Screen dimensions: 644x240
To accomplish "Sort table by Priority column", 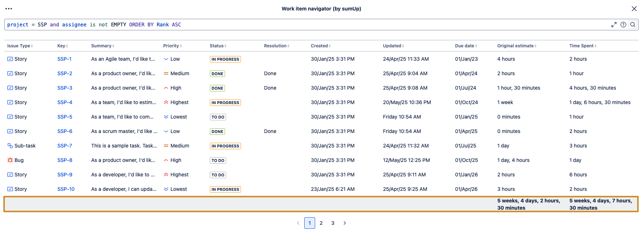I will click(173, 46).
